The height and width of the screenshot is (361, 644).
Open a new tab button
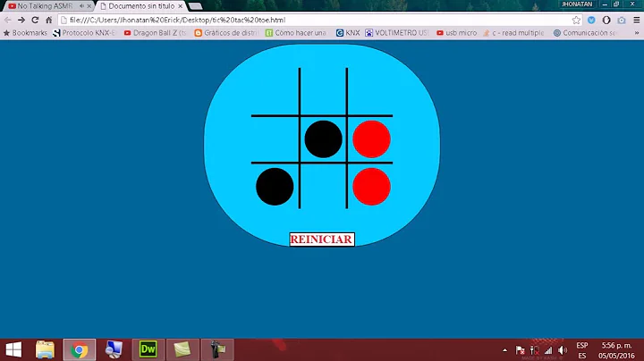[195, 6]
